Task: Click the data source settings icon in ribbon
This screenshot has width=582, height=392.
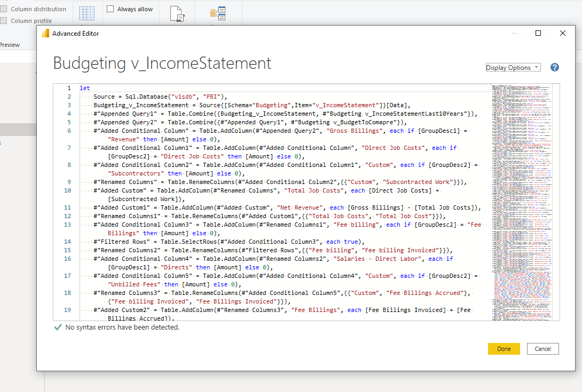Action: (x=218, y=13)
